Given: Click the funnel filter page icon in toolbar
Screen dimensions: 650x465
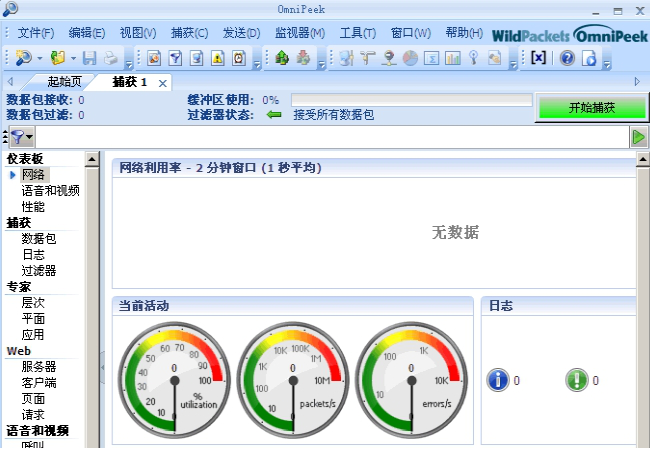Looking at the screenshot, I should click(175, 58).
